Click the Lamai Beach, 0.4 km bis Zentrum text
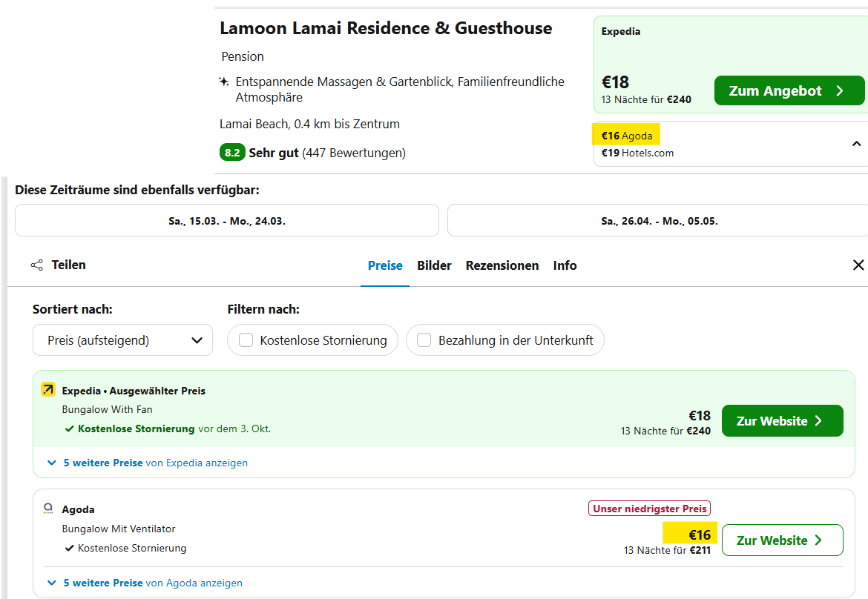 pos(309,124)
